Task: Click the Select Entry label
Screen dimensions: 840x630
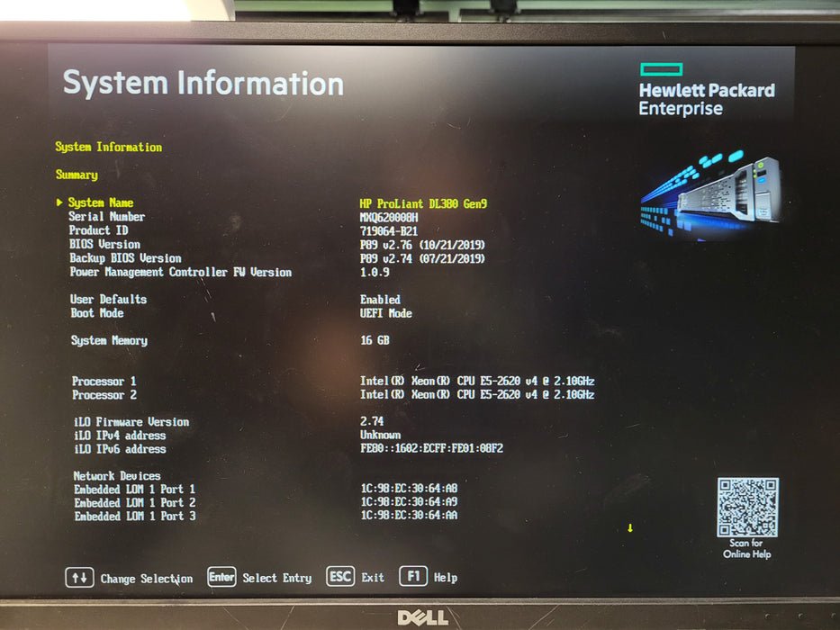Action: point(277,578)
